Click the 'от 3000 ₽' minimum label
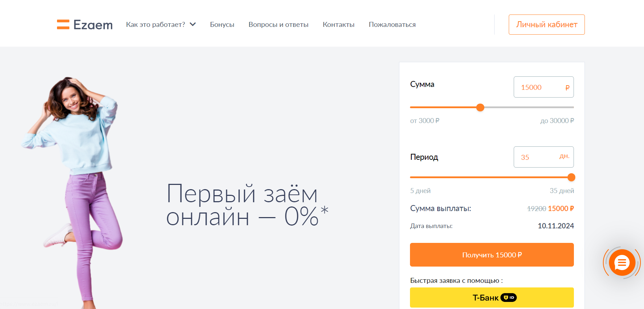 [x=424, y=121]
